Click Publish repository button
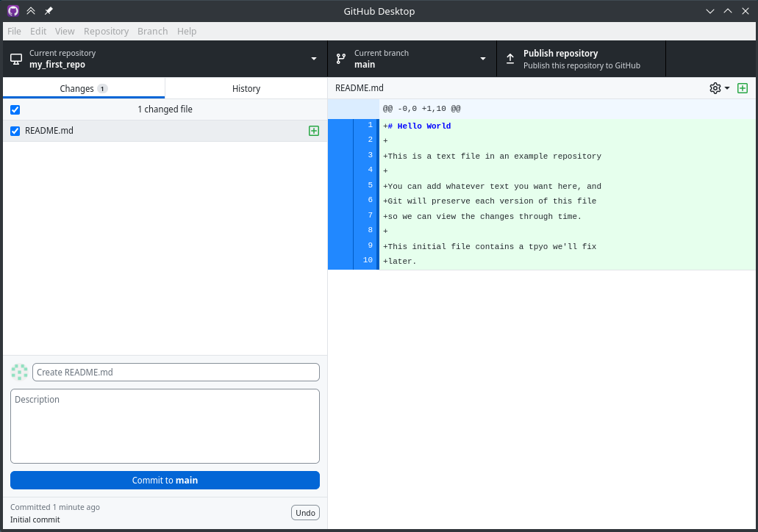This screenshot has width=758, height=532. [581, 59]
